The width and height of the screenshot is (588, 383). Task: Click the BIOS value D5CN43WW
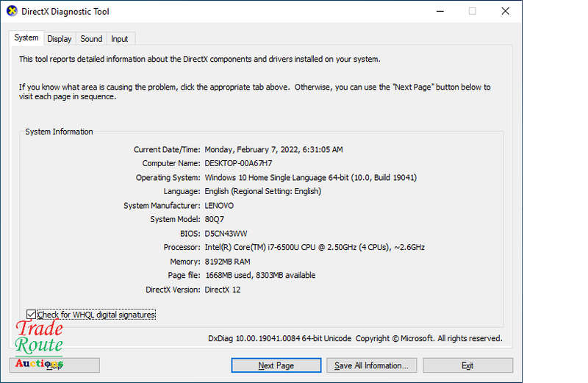coord(226,234)
